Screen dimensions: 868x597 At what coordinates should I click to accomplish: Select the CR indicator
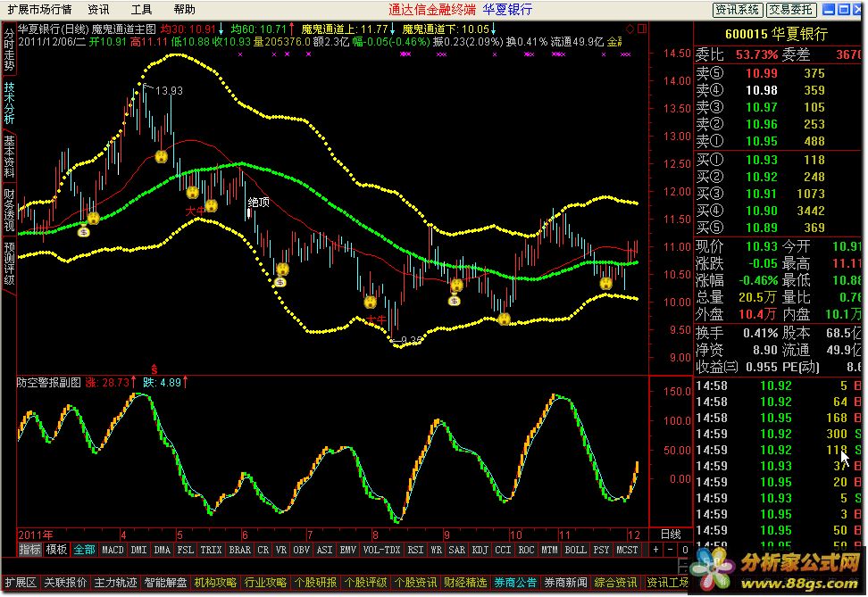(x=263, y=550)
